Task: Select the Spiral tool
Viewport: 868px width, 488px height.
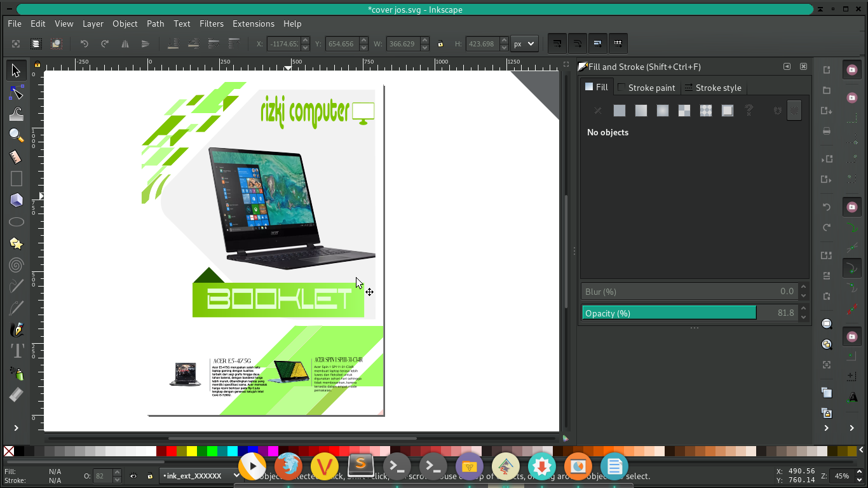Action: (17, 265)
